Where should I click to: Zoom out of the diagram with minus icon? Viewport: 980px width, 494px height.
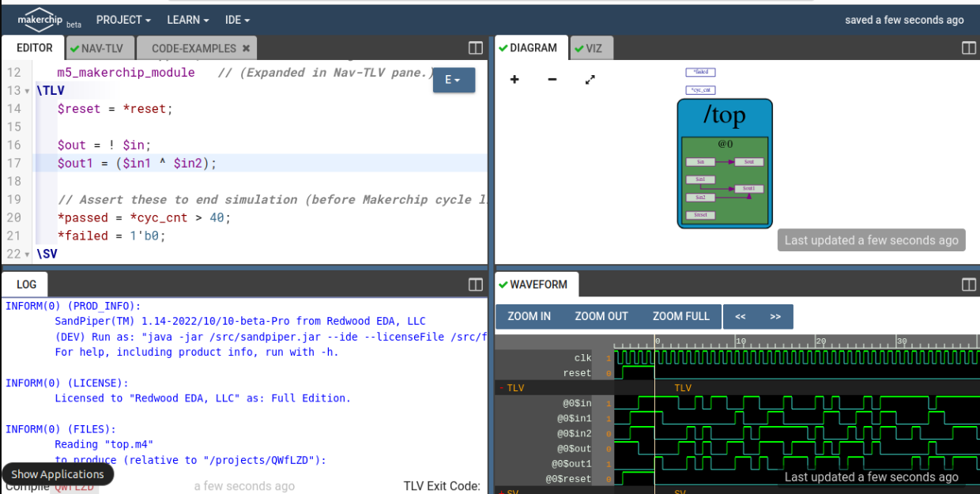(x=551, y=79)
